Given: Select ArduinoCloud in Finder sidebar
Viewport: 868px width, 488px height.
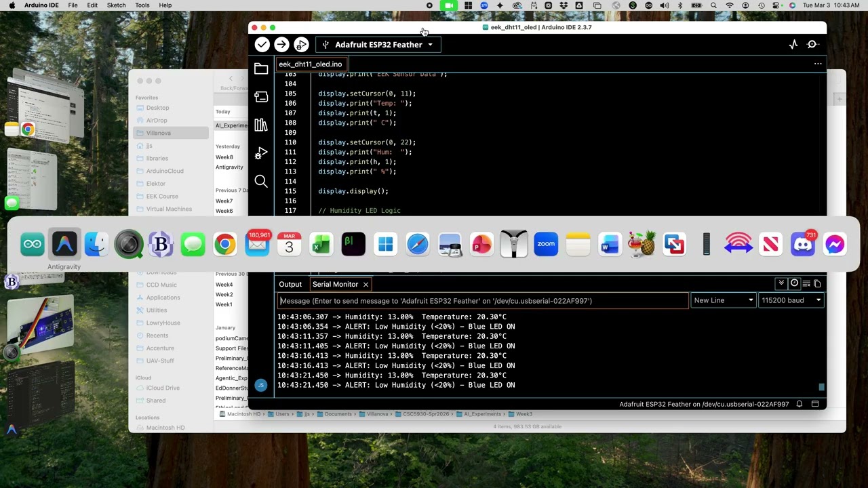Looking at the screenshot, I should 165,171.
